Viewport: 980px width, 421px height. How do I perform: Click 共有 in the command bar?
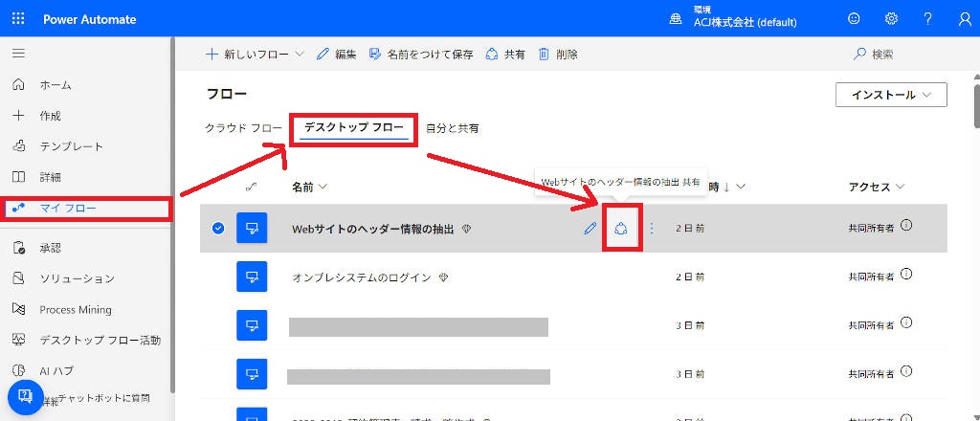click(505, 55)
